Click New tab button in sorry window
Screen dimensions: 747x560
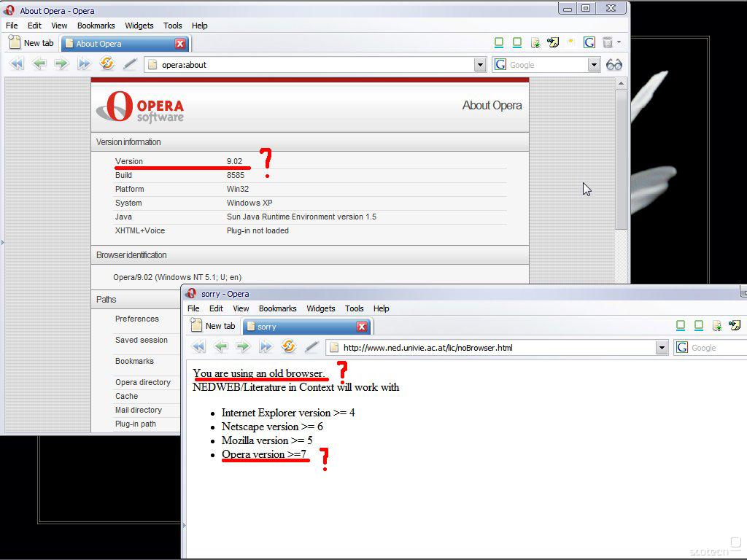click(x=213, y=326)
